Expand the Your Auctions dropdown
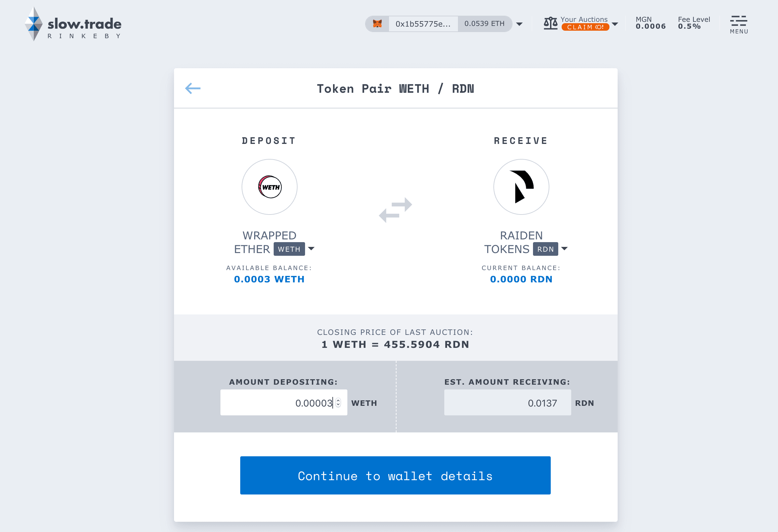Viewport: 778px width, 532px height. click(615, 23)
